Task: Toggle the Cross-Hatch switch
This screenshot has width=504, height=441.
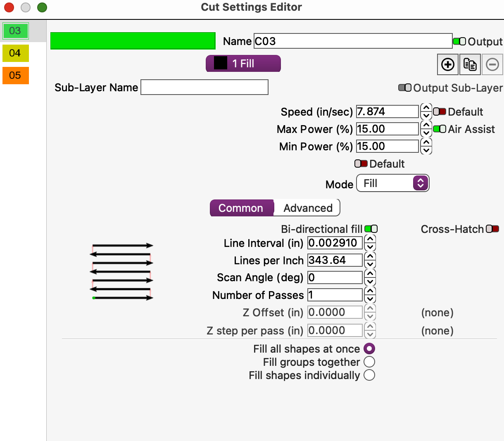Action: point(492,229)
